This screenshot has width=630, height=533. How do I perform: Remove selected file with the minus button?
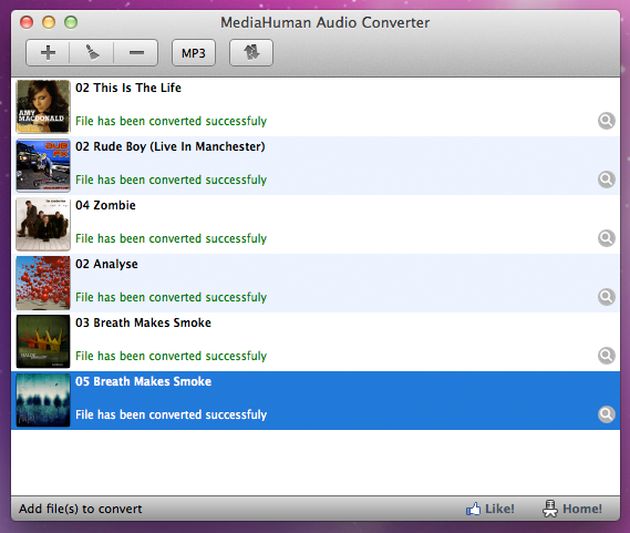tap(136, 53)
